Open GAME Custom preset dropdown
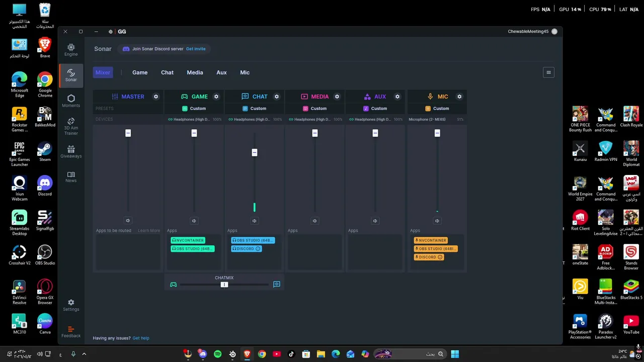This screenshot has width=644, height=362. click(x=194, y=109)
